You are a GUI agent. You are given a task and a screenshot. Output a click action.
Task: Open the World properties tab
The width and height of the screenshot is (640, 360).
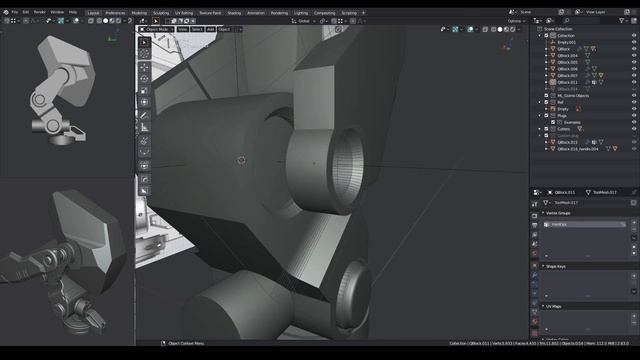[x=535, y=253]
